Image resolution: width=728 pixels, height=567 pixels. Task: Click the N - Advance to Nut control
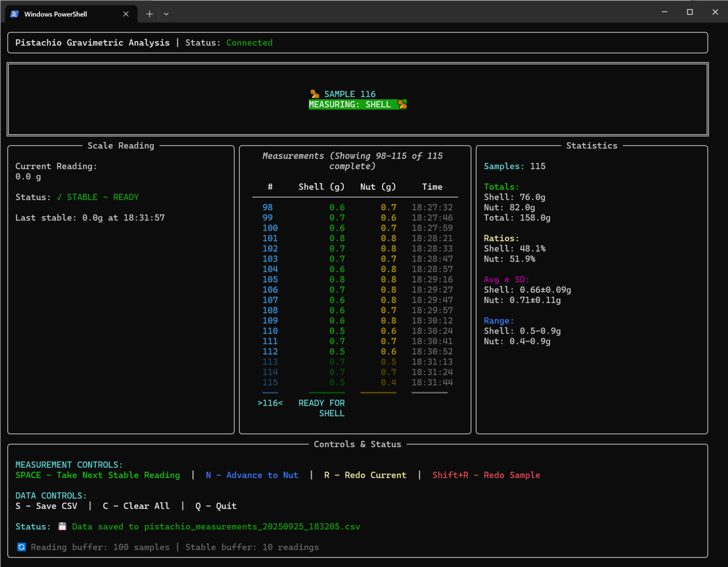pos(252,475)
